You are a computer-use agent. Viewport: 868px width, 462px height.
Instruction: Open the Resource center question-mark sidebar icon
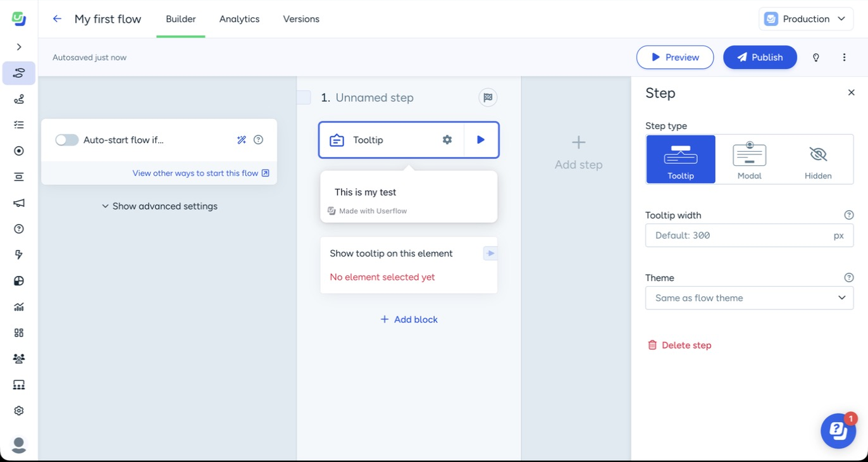(x=19, y=228)
